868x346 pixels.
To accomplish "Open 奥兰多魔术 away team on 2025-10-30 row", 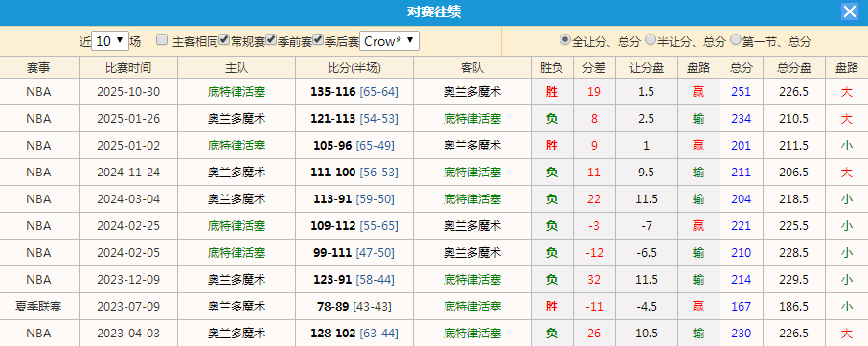I will 472,92.
